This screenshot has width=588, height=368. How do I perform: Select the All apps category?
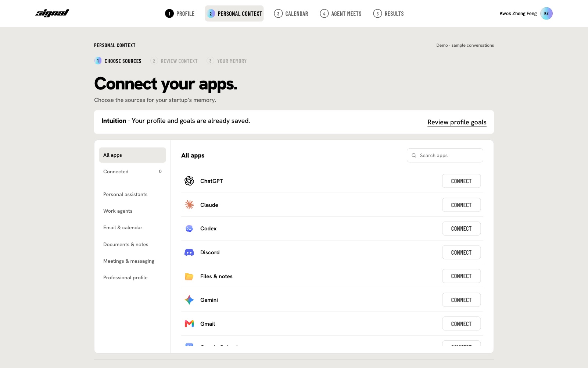[132, 155]
